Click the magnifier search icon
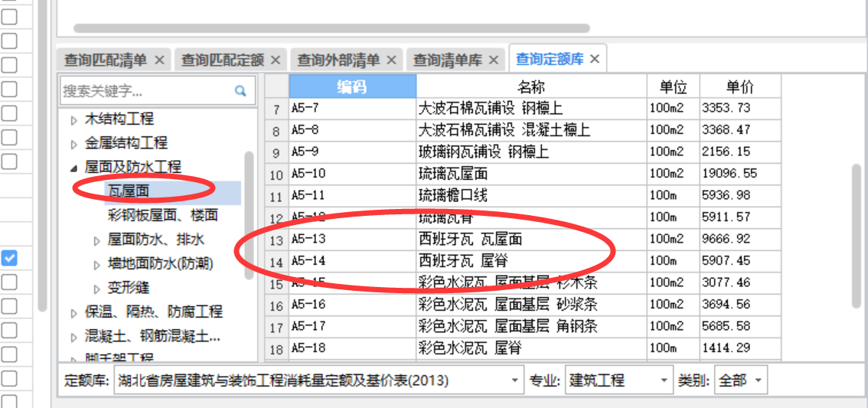This screenshot has height=408, width=868. coord(240,90)
